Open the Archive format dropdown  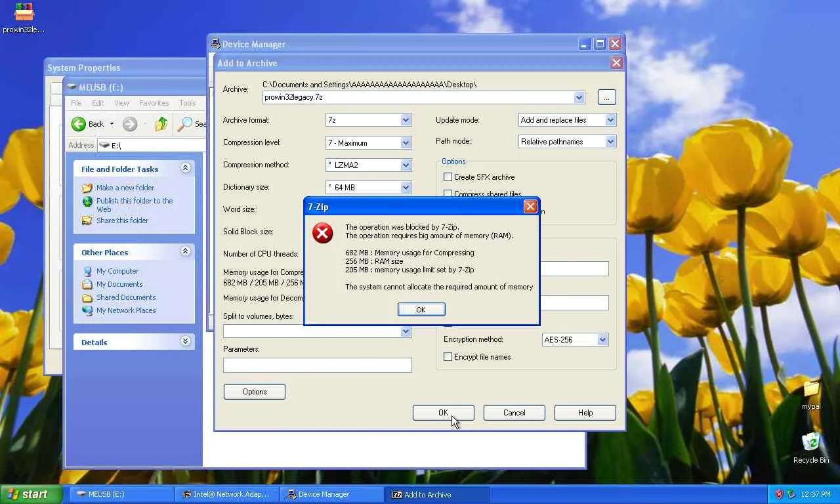click(x=406, y=120)
